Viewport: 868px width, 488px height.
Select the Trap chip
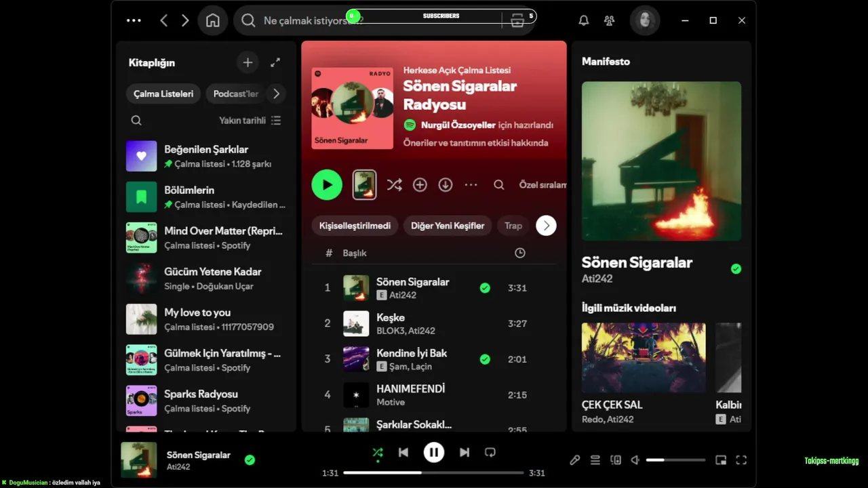coord(513,226)
